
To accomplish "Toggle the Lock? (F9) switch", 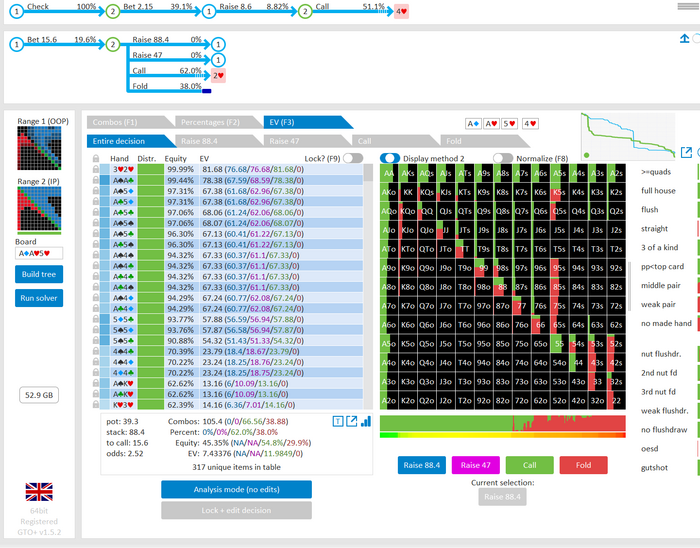I will pos(353,158).
